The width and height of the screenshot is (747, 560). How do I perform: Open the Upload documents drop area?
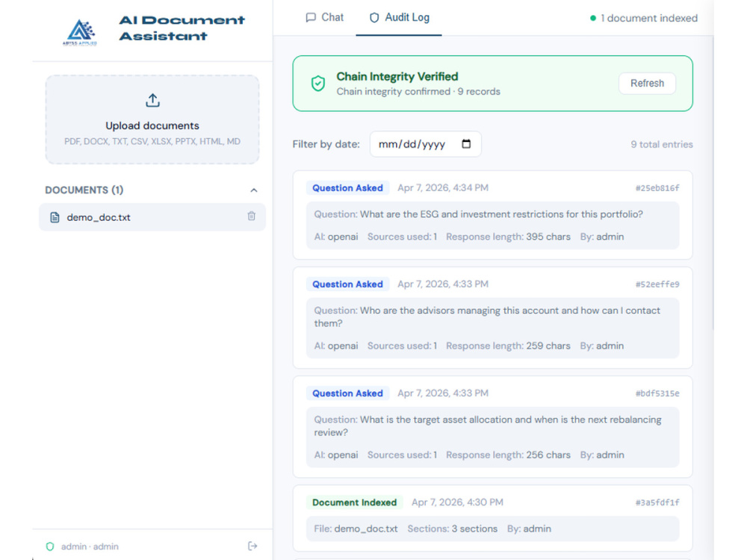click(x=152, y=119)
